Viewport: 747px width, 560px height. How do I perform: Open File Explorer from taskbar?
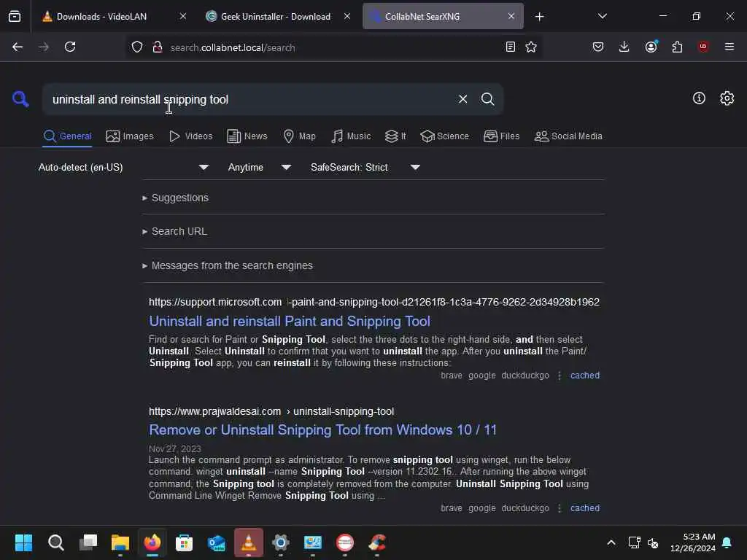120,542
